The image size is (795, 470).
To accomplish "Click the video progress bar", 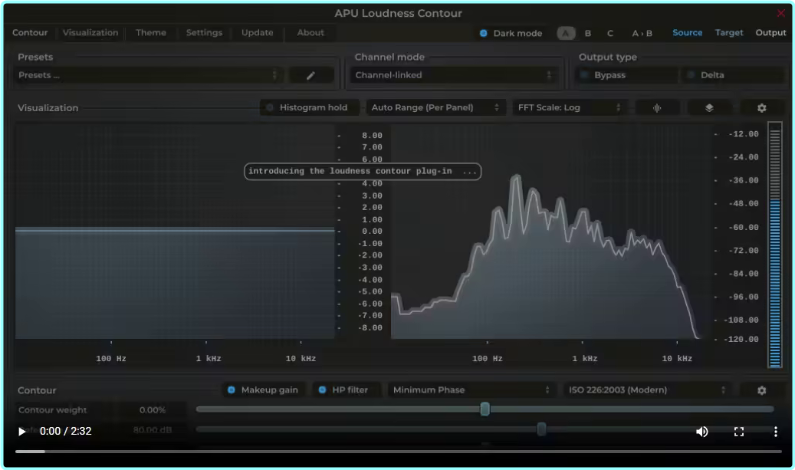I will point(398,451).
